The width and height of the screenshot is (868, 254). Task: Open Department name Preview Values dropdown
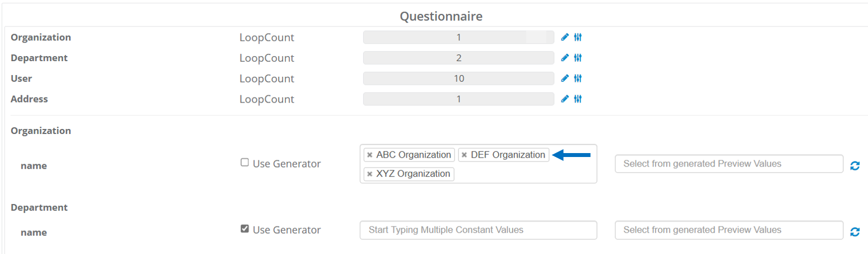[x=728, y=230]
